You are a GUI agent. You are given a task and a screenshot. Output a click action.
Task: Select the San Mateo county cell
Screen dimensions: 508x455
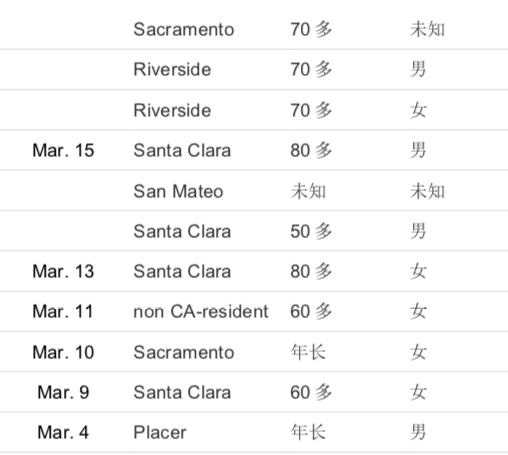tap(178, 192)
